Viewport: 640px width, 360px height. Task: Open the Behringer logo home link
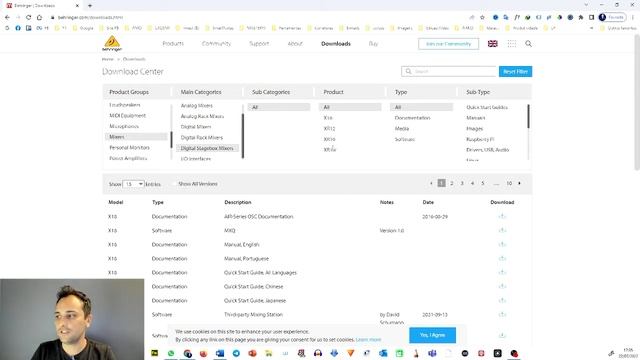tap(112, 44)
